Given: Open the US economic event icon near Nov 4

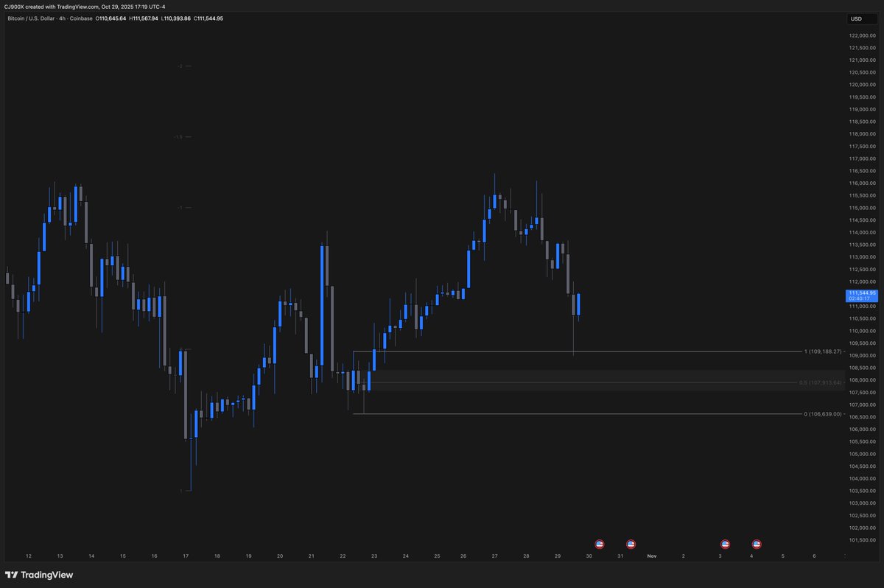Looking at the screenshot, I should point(757,544).
